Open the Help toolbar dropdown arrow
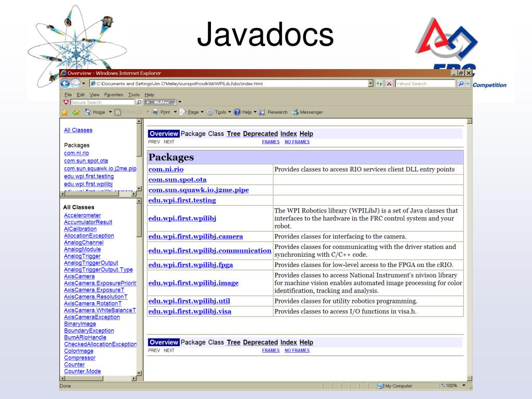Image resolution: width=532 pixels, height=399 pixels. pos(255,112)
